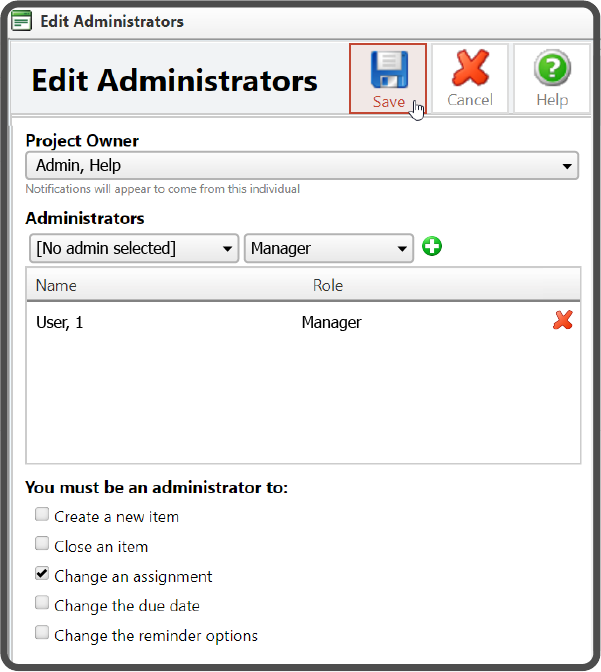Open the Project Owner dropdown
The height and width of the screenshot is (672, 601).
coord(301,165)
